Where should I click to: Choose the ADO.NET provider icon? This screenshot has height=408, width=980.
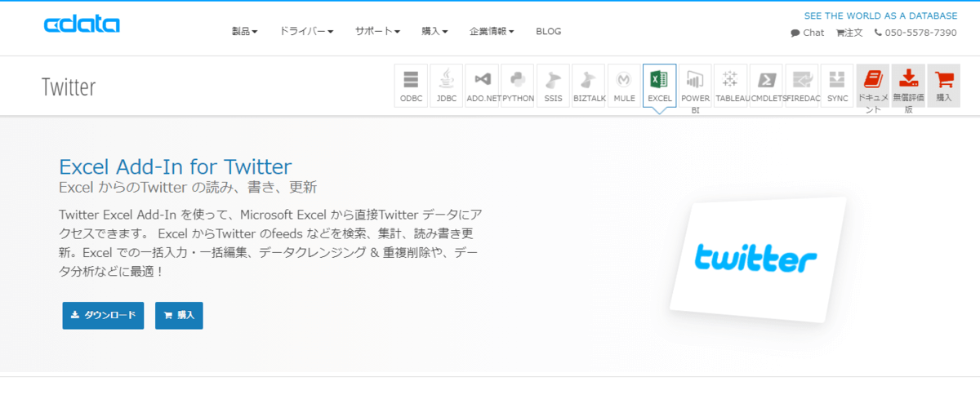tap(482, 86)
